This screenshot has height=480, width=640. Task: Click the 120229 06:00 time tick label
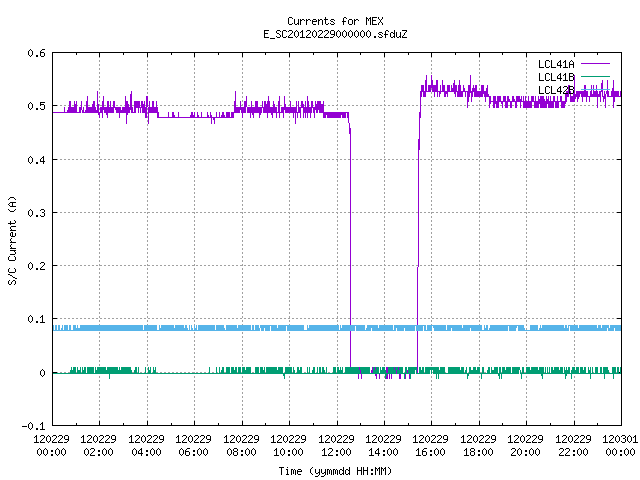coord(193,445)
